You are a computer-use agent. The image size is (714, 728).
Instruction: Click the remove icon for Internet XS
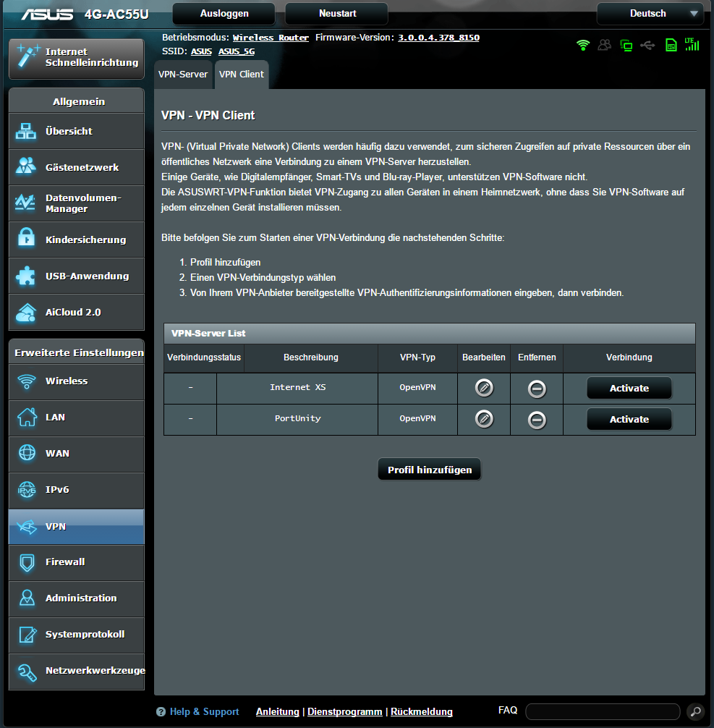coord(537,389)
